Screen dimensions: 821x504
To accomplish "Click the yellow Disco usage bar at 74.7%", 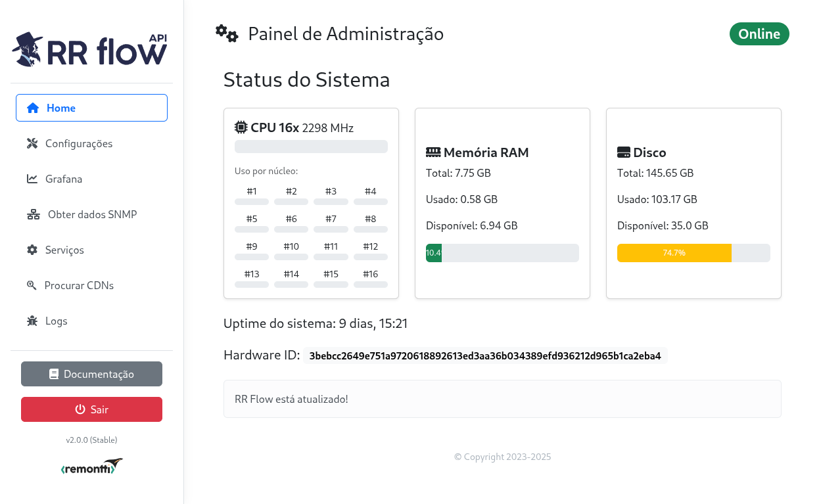I will [674, 253].
